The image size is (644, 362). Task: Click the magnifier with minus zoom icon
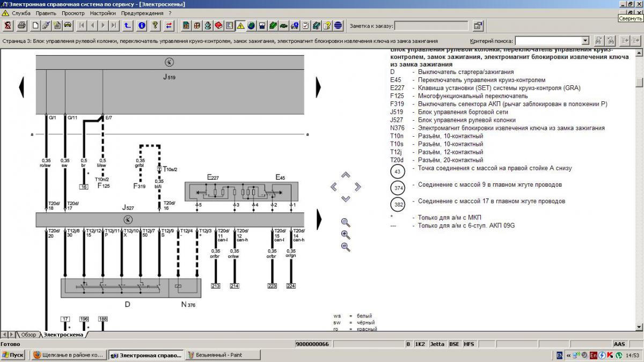pyautogui.click(x=346, y=247)
